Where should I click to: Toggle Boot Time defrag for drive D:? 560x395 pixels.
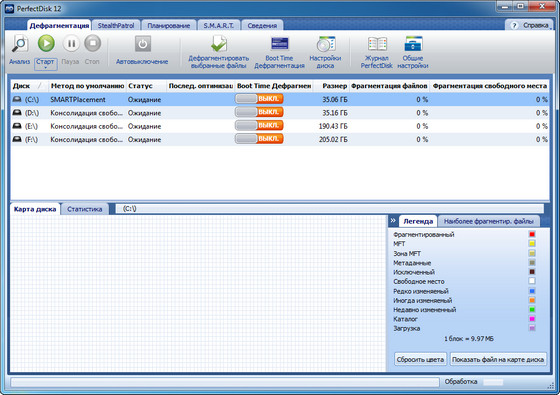tap(259, 112)
